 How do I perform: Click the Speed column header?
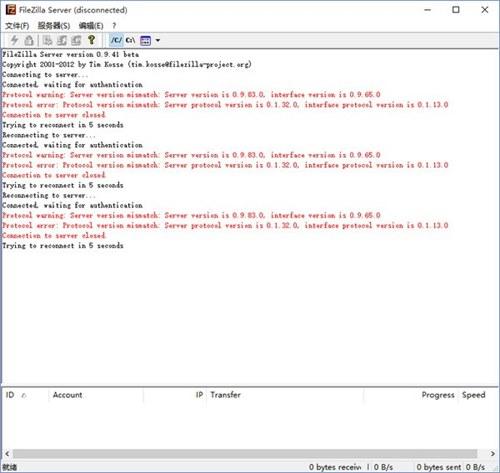473,395
